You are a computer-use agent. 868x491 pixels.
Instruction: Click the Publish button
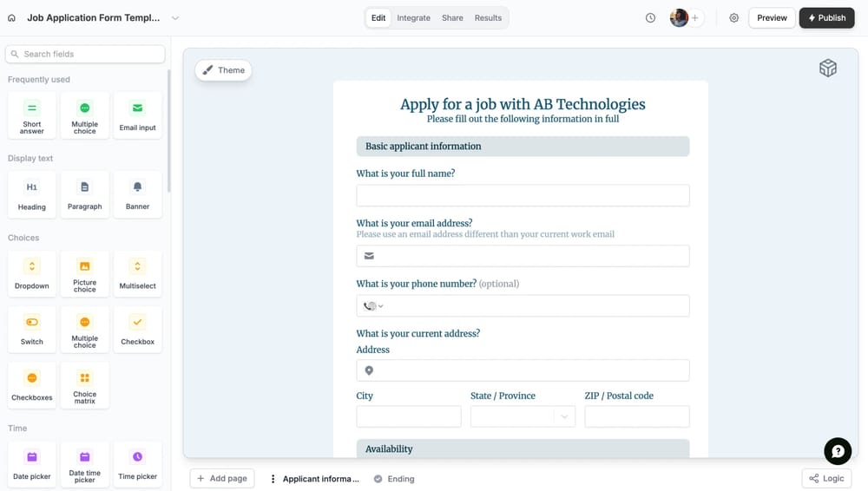point(826,17)
